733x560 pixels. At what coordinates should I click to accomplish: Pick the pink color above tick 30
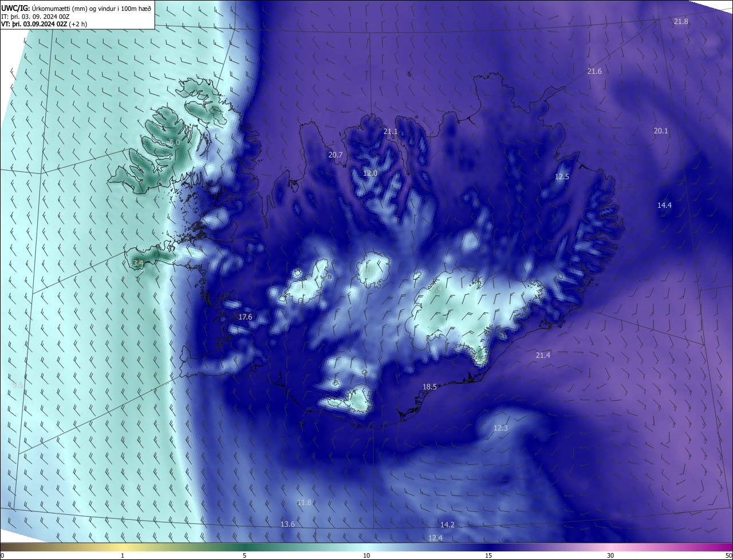610,547
